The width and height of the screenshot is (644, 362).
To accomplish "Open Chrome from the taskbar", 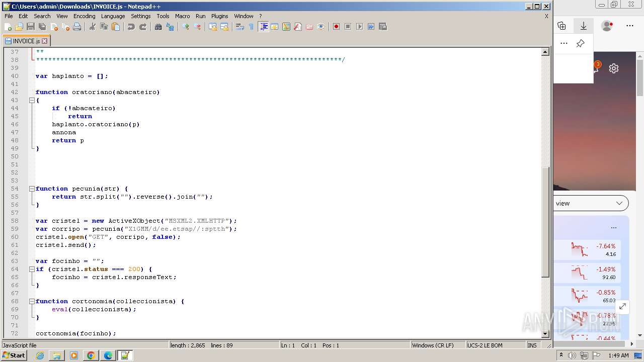I will (91, 355).
